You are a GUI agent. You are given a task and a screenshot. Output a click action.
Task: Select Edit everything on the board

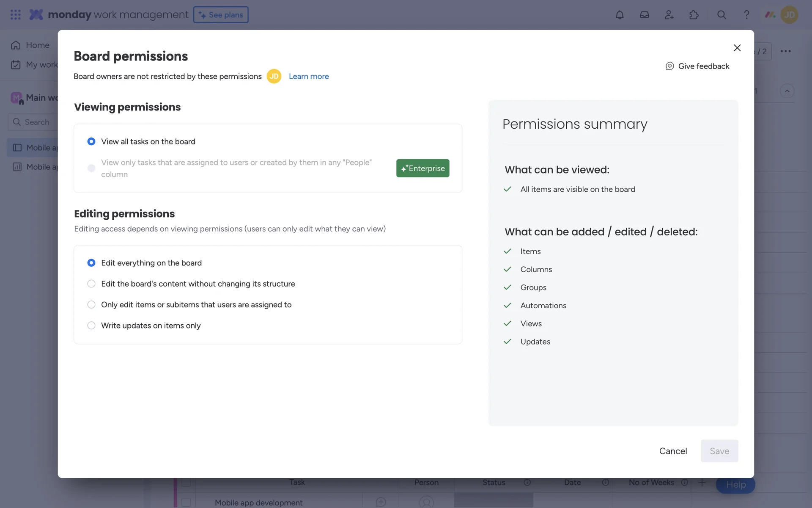click(x=91, y=263)
